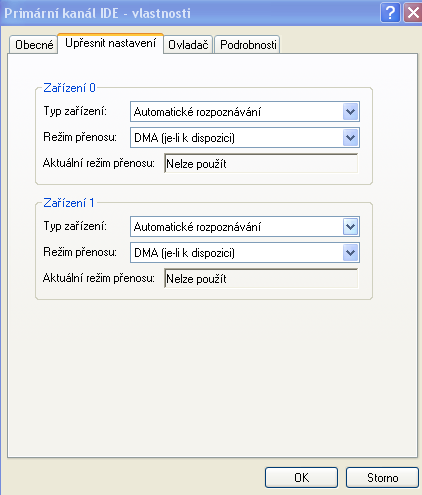Close the Primární kanál IDE dialog
422x495 pixels.
coord(413,13)
